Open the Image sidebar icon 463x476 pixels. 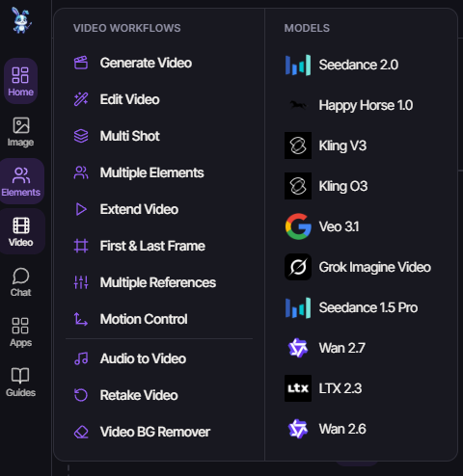click(x=21, y=125)
